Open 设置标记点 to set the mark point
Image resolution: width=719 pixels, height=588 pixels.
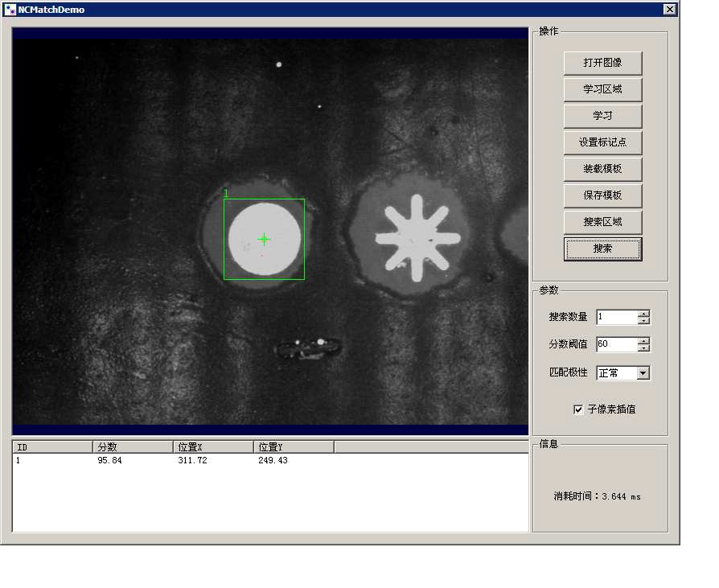point(602,142)
